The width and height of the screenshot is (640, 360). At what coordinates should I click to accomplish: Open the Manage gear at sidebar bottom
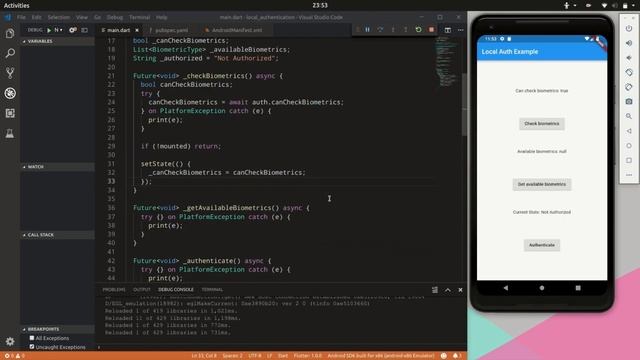10,341
